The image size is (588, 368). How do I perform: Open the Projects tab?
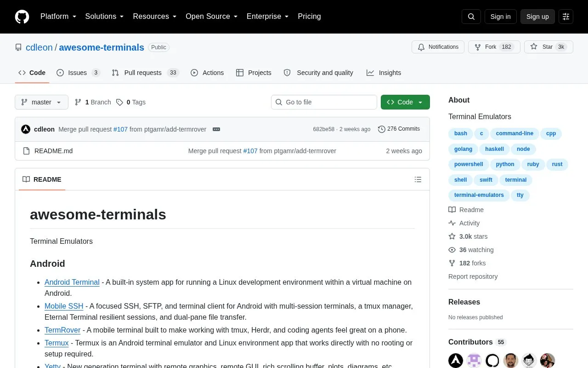click(254, 73)
